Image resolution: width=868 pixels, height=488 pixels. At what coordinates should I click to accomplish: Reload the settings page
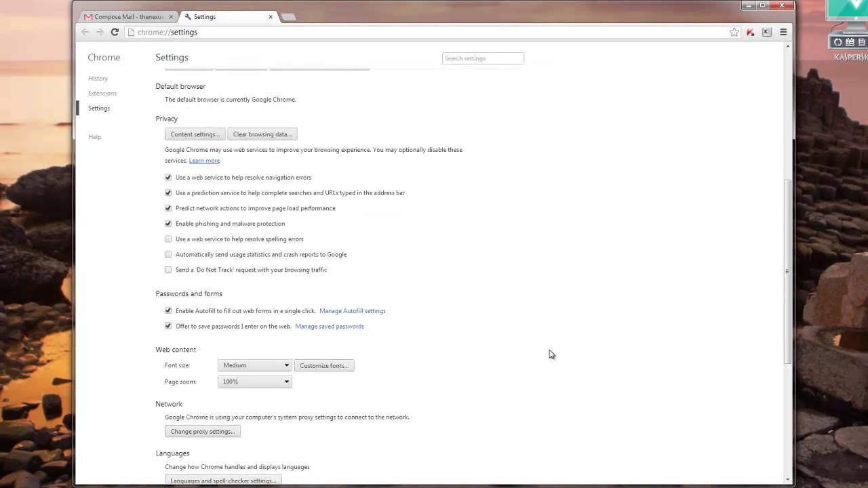115,32
